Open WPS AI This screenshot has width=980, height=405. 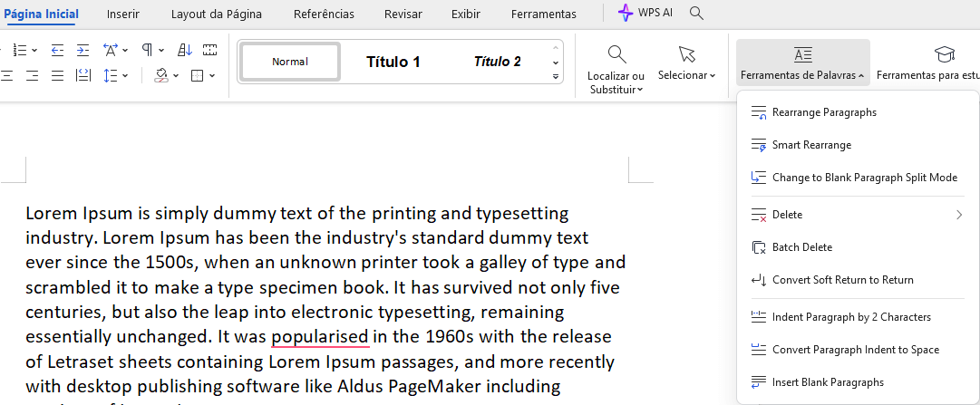(645, 13)
